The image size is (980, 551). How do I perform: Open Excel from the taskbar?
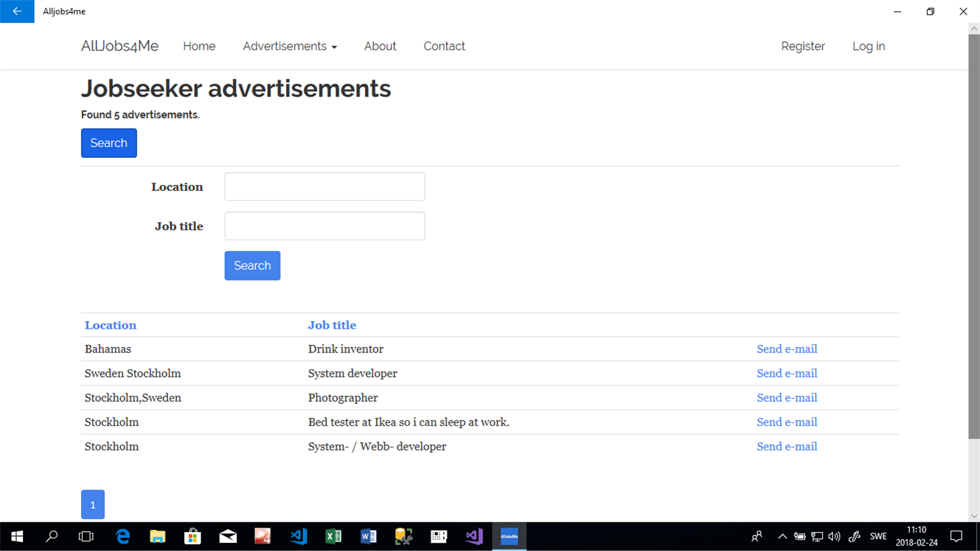[x=333, y=537]
